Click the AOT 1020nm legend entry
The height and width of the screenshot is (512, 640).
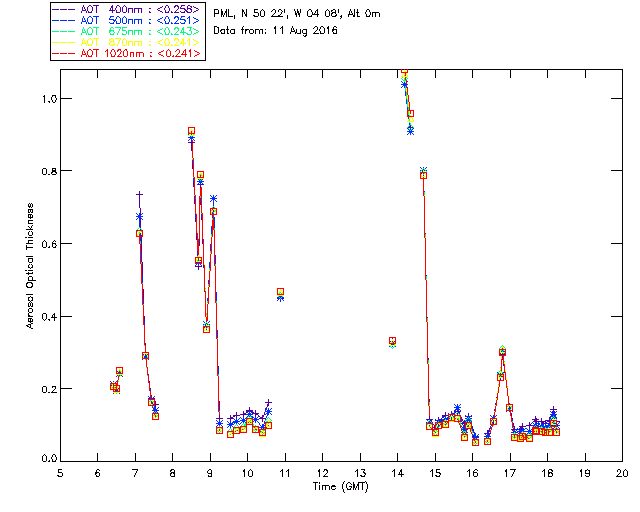pos(127,53)
